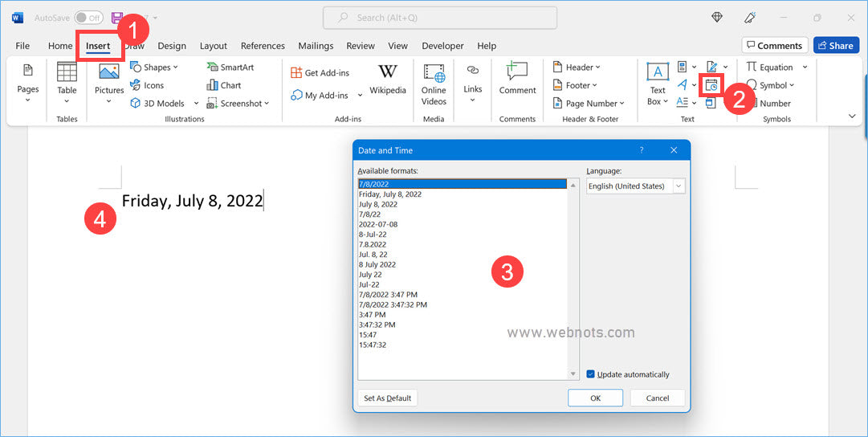Select the 8-Jul-22 format
This screenshot has height=437, width=868.
tap(463, 235)
